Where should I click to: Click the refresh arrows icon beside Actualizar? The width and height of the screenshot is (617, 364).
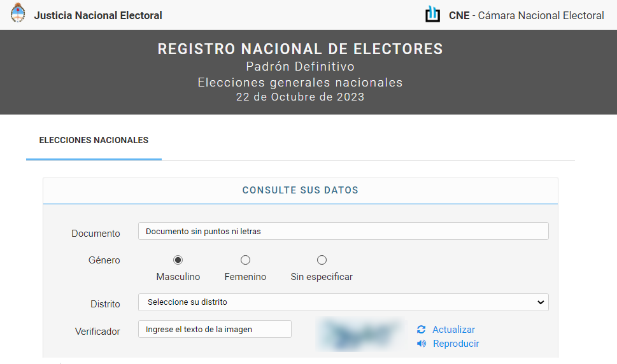pyautogui.click(x=421, y=330)
